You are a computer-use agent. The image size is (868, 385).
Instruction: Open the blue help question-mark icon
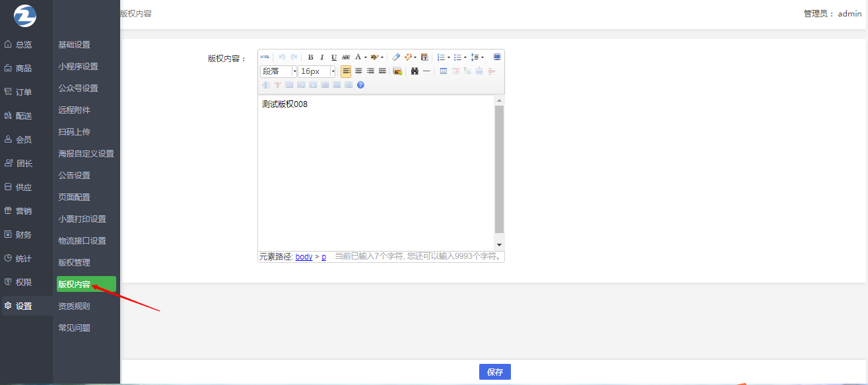point(360,85)
